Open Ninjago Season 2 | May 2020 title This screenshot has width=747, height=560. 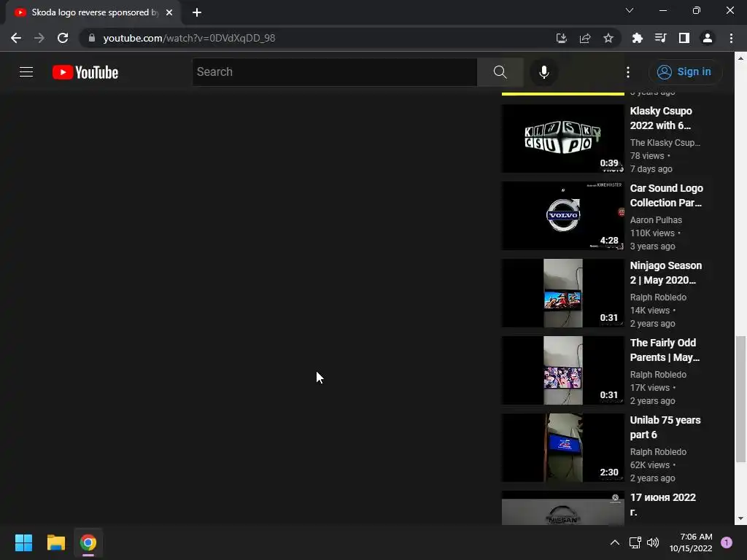coord(665,273)
